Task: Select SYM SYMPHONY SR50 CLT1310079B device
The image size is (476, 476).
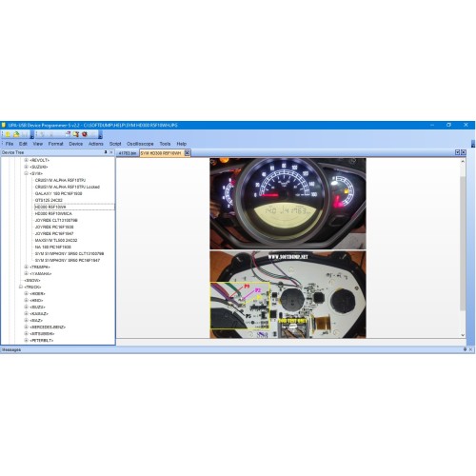Action: click(x=69, y=253)
